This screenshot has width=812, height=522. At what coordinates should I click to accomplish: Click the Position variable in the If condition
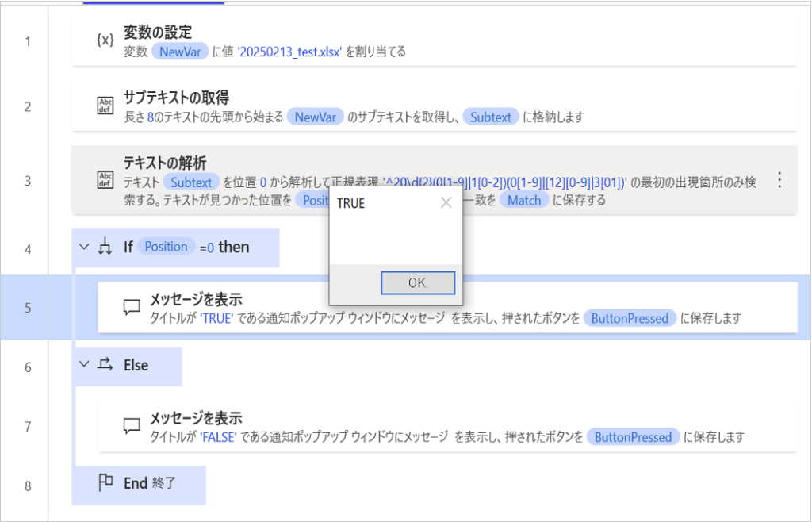point(166,247)
